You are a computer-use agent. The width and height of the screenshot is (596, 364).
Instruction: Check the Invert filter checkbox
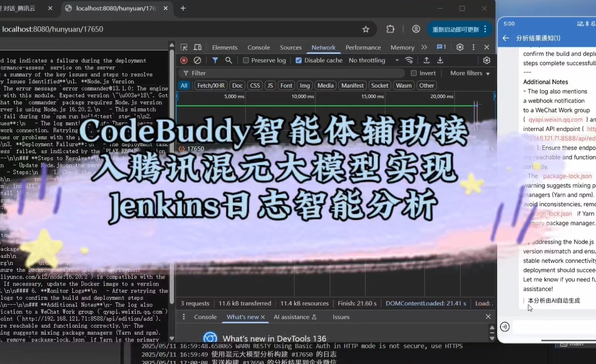(414, 73)
